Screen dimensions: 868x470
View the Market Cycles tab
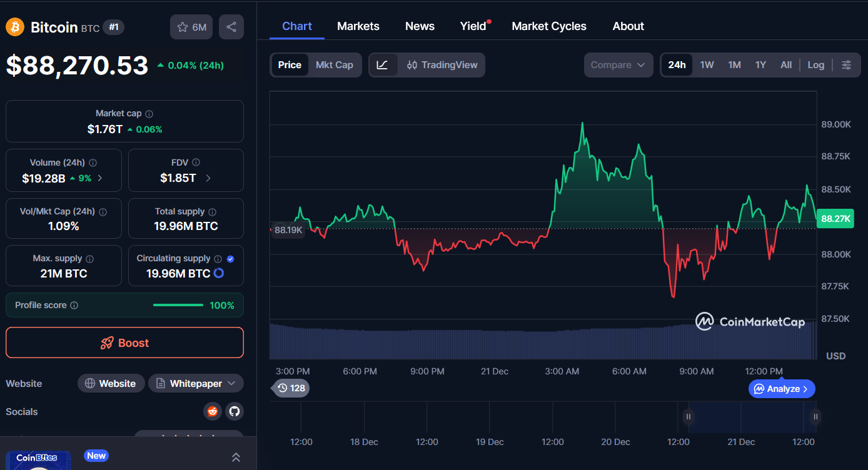pos(549,26)
